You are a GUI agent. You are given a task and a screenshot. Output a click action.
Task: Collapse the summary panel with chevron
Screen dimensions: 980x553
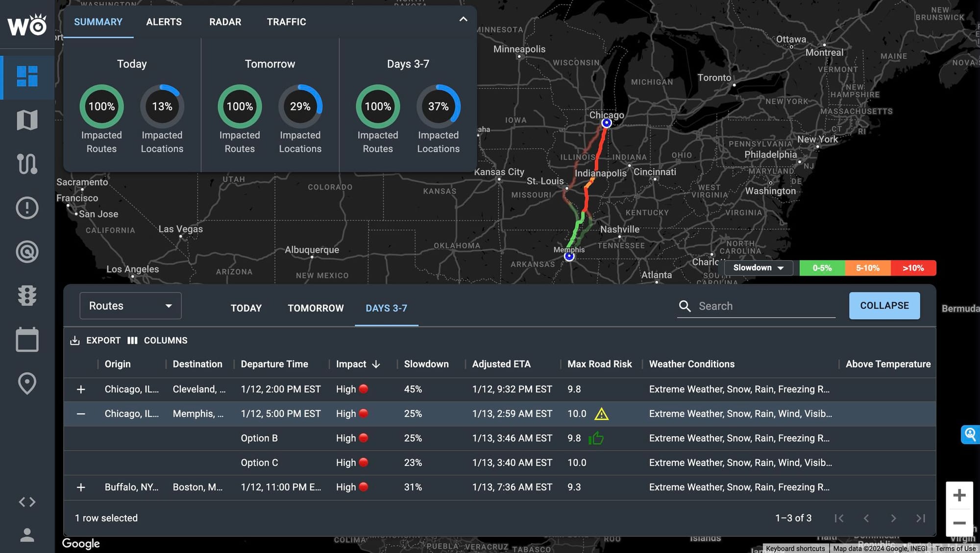[463, 20]
